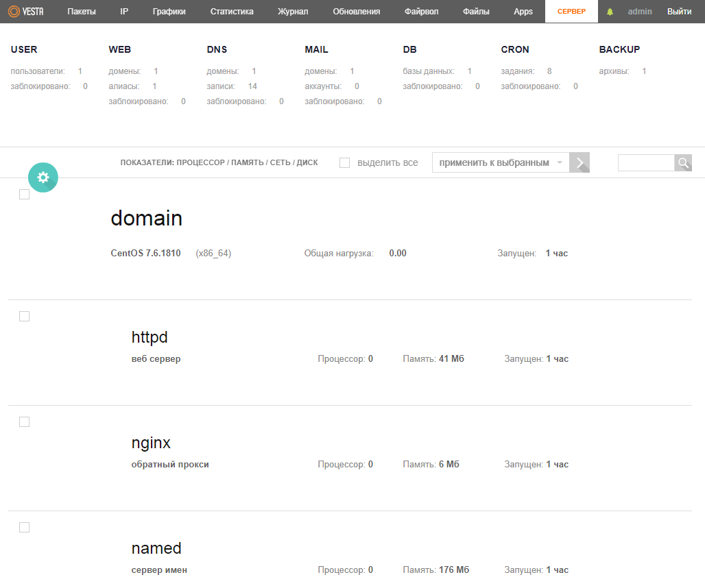Click the teal gear configure button
Screen dimensions: 705x588
(43, 177)
